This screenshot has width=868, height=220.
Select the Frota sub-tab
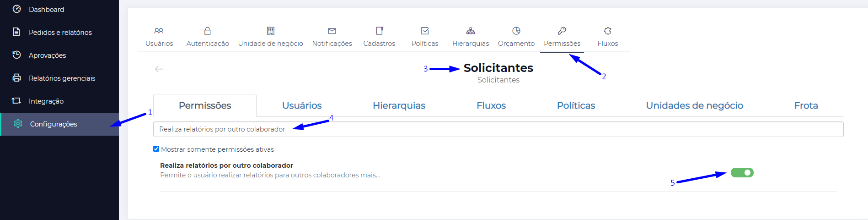click(x=806, y=105)
